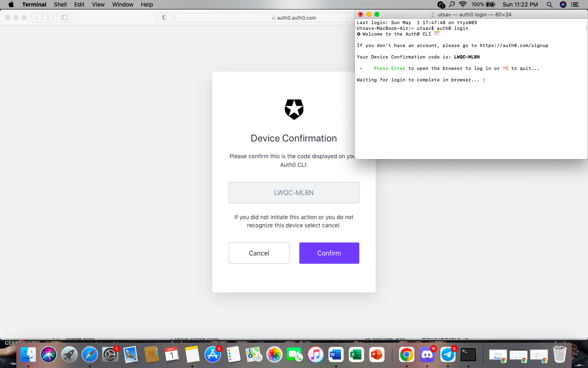
Task: Open Launchpad from the Dock
Action: tap(69, 355)
